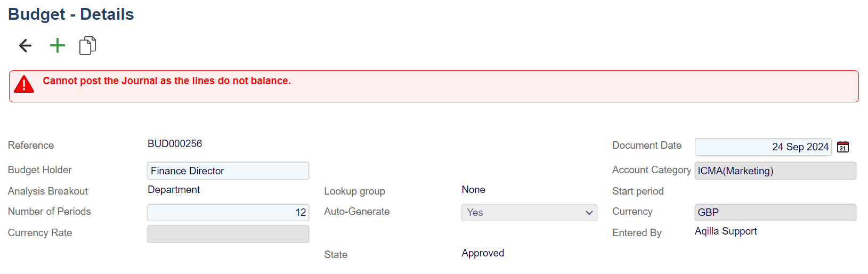This screenshot has width=868, height=274.
Task: Click the journal balance error message
Action: click(167, 81)
